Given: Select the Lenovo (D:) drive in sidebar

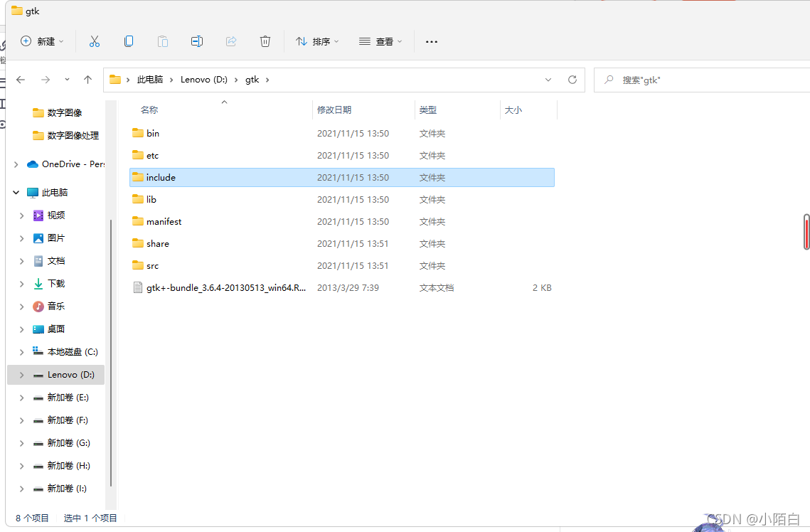Looking at the screenshot, I should coord(67,374).
